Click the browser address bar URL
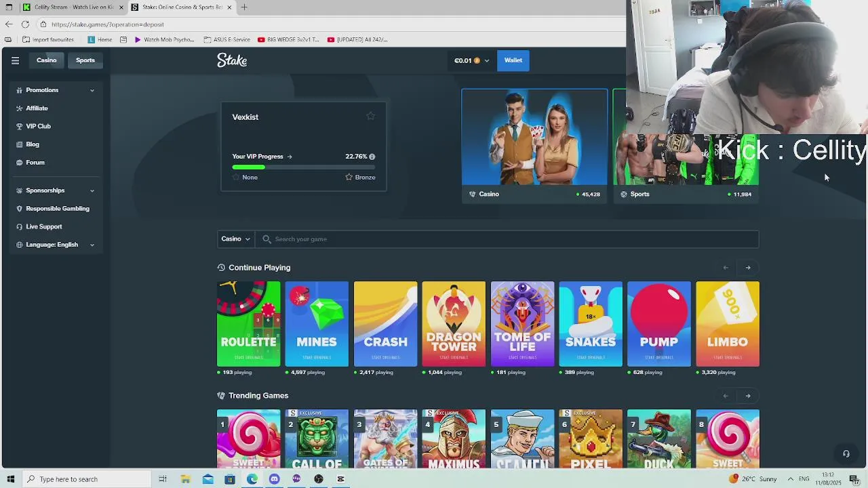The height and width of the screenshot is (488, 868). [x=108, y=24]
